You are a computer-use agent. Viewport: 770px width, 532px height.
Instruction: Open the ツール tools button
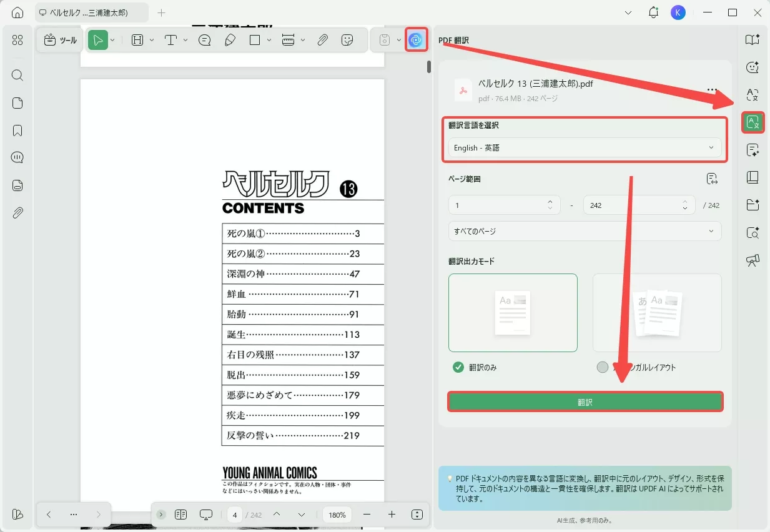tap(61, 41)
